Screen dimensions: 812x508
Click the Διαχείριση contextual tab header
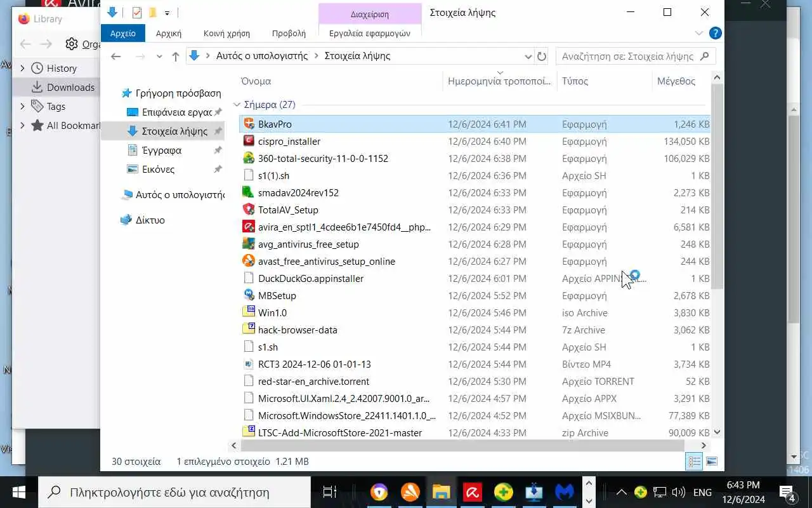[x=370, y=13]
